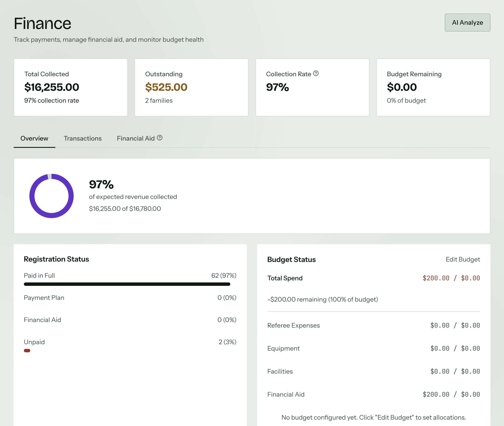
Task: Switch to the Transactions tab
Action: 83,138
